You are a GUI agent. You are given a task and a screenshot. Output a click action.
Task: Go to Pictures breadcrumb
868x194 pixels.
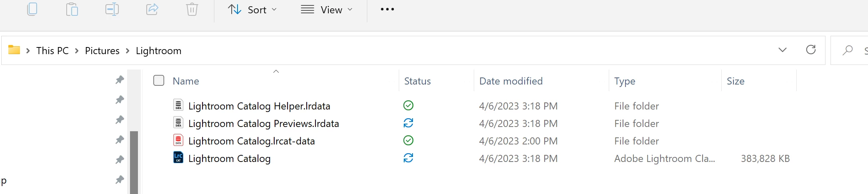point(102,51)
